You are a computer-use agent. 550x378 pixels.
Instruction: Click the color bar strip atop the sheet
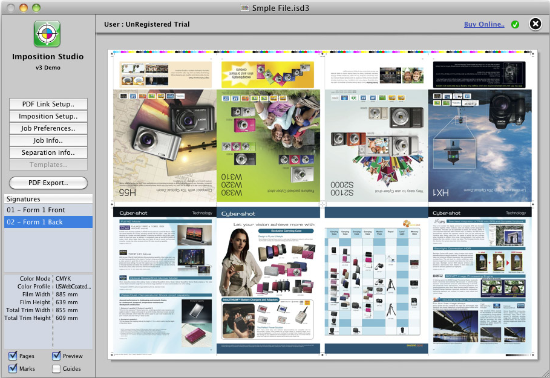[322, 52]
